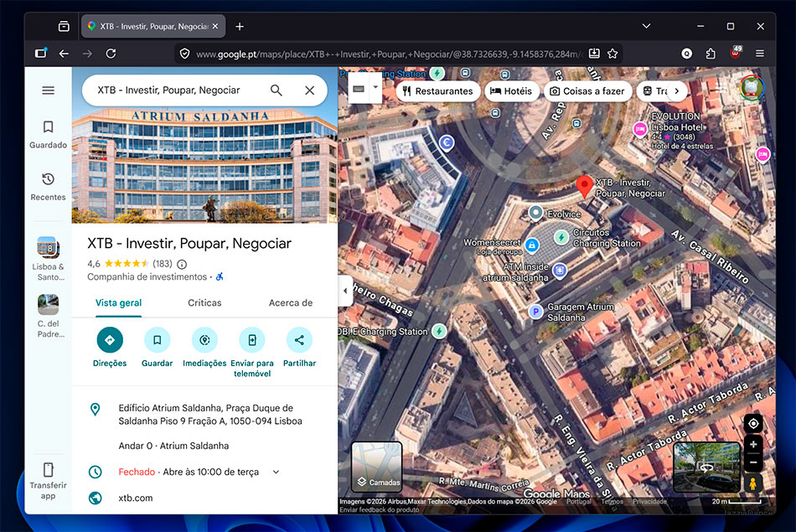Viewport: 796px width, 532px height.
Task: Click Andar 0 · Atrium Saldanha
Action: [173, 446]
